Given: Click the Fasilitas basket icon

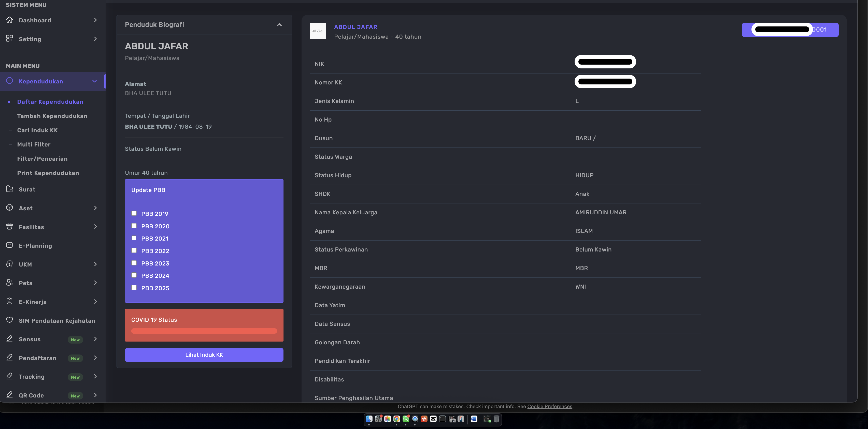Looking at the screenshot, I should (9, 227).
